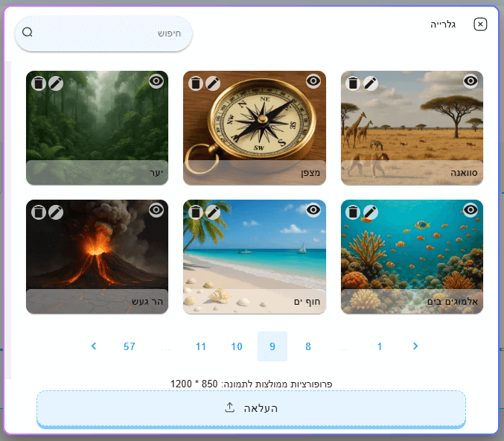Delete the compass (מצפן) image

(x=195, y=83)
